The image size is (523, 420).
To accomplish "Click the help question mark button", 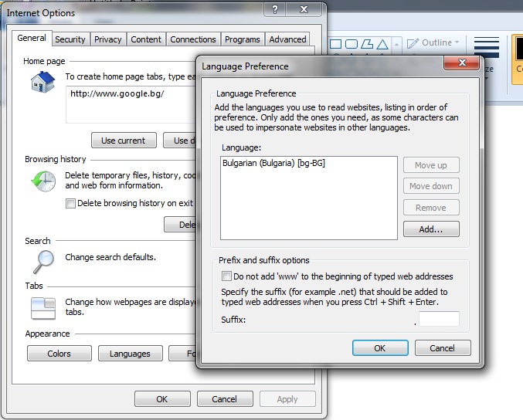I will 274,9.
